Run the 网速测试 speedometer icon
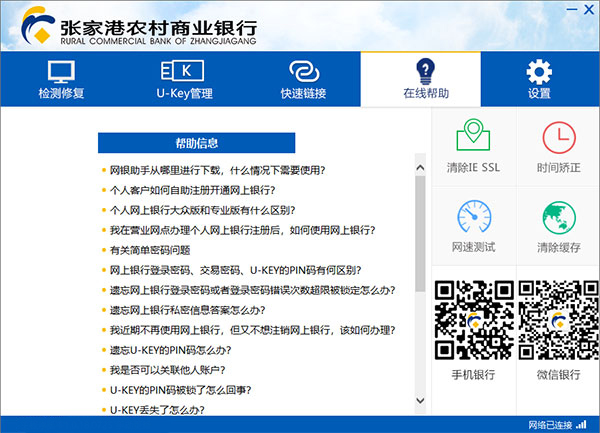Viewport: 600px width, 433px height. click(474, 216)
